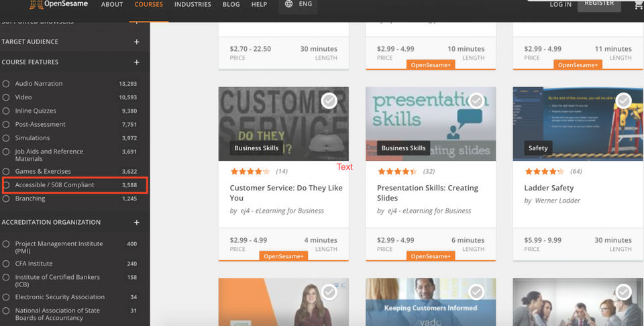Click the $5.99 - 9.99 price
Screen dimensions: 644x326
point(543,240)
